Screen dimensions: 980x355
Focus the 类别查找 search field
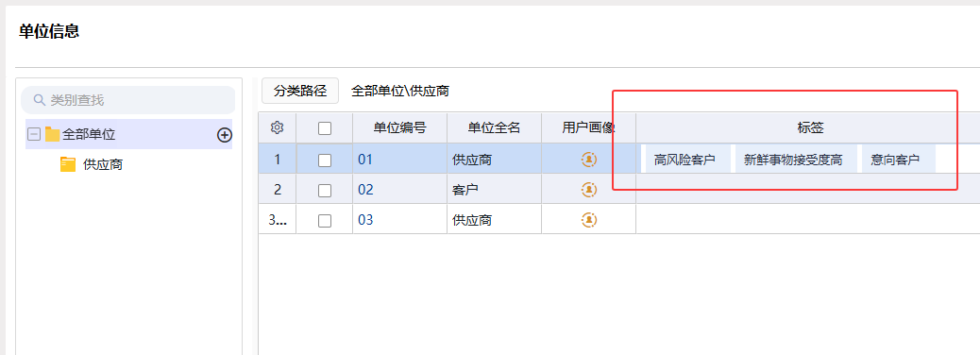pyautogui.click(x=128, y=100)
